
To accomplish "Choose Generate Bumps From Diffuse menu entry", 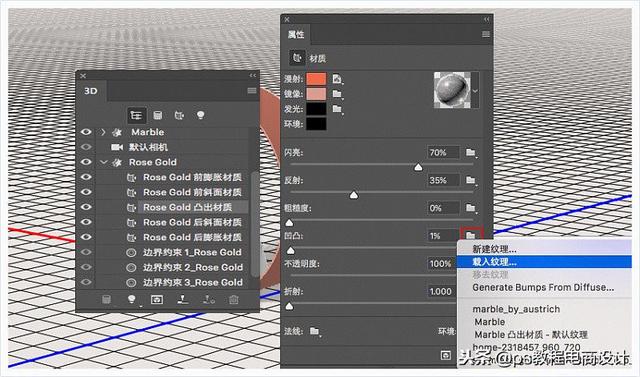I will (x=544, y=287).
